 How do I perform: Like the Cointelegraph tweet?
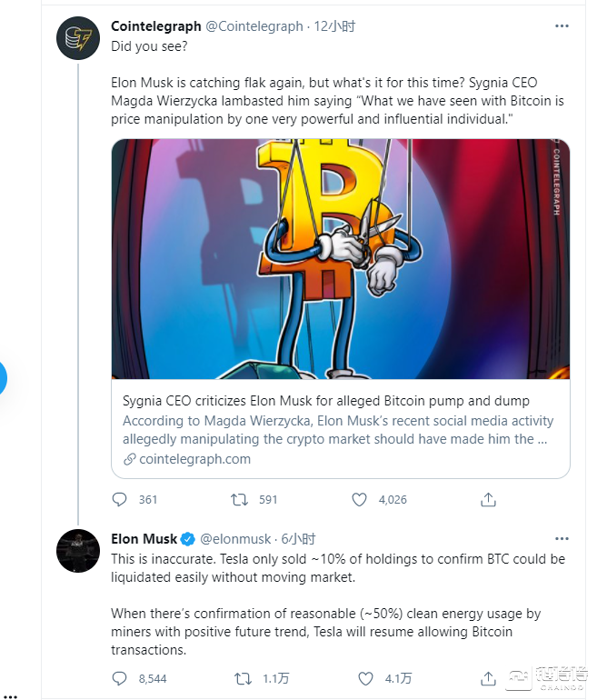[360, 499]
